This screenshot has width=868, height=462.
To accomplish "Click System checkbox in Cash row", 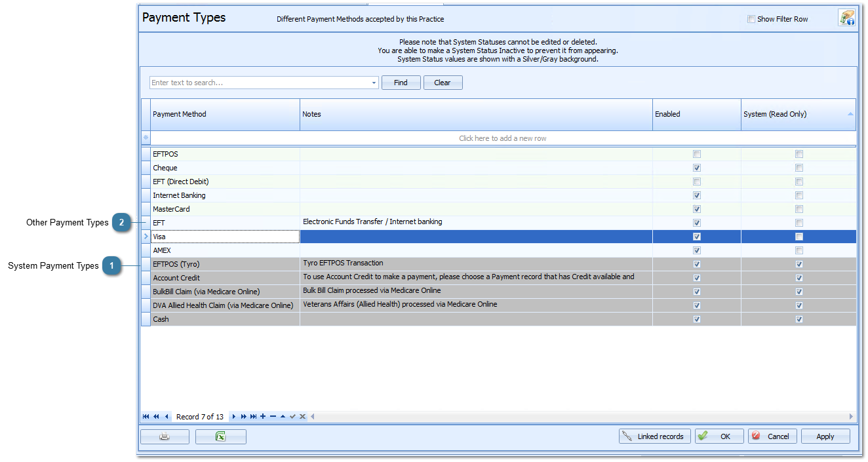I will pyautogui.click(x=799, y=319).
